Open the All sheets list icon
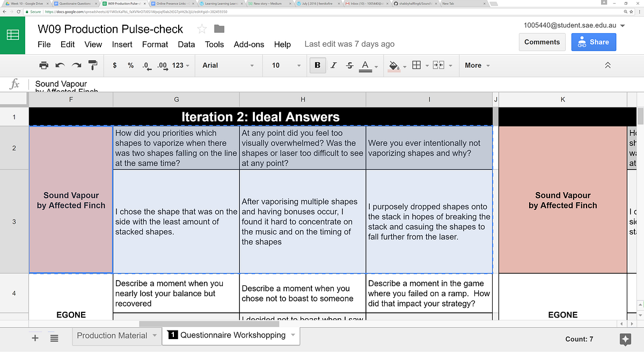This screenshot has height=352, width=644. pyautogui.click(x=54, y=338)
